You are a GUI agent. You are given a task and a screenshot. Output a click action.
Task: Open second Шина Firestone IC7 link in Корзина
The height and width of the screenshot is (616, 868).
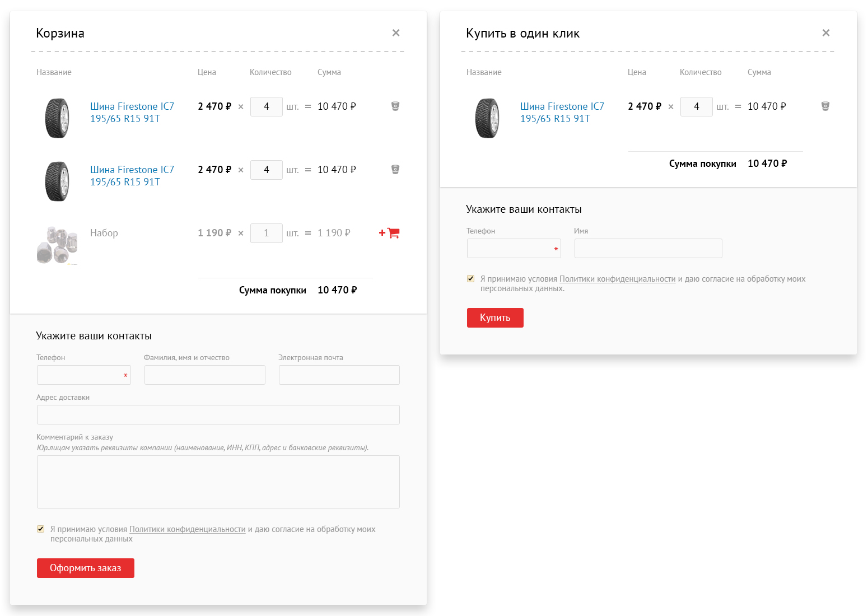(x=132, y=176)
